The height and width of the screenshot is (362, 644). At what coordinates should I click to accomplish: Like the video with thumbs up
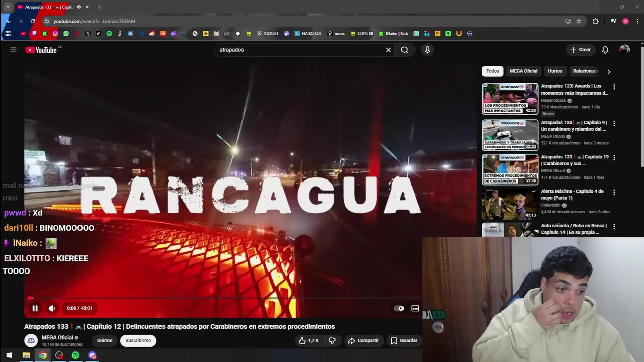point(308,340)
